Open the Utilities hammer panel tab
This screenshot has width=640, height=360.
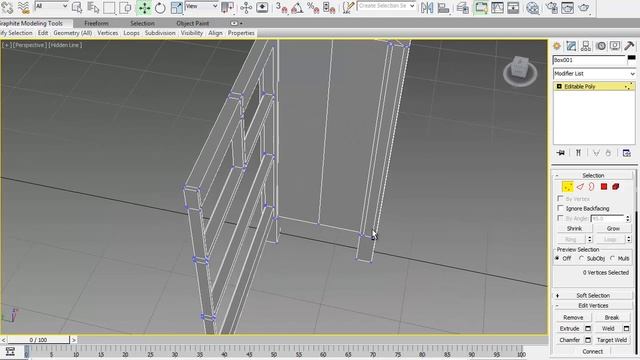[629, 46]
